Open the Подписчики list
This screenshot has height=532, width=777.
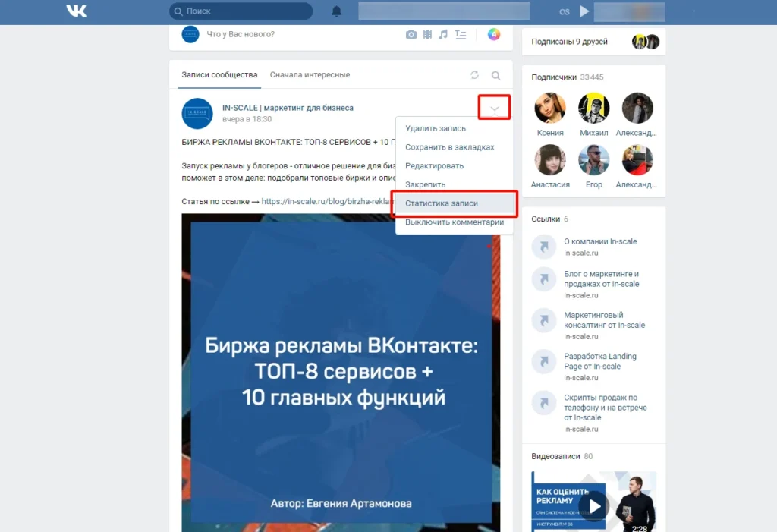[567, 77]
